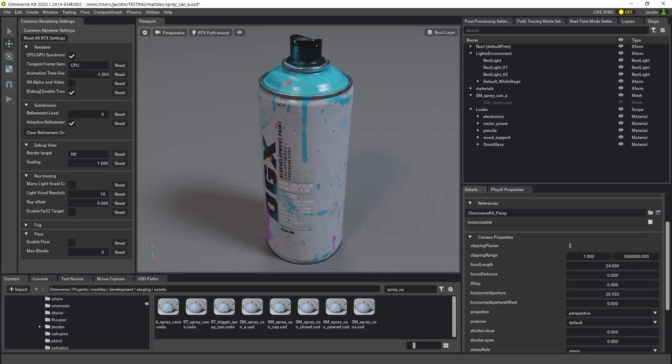Expand the materials tree node in Stage
Image resolution: width=672 pixels, height=364 pixels.
click(471, 88)
